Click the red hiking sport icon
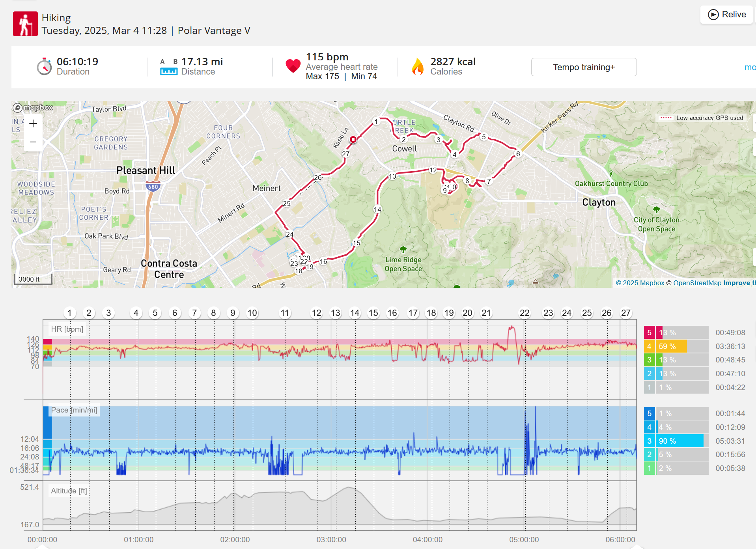Viewport: 756px width, 549px height. (25, 24)
